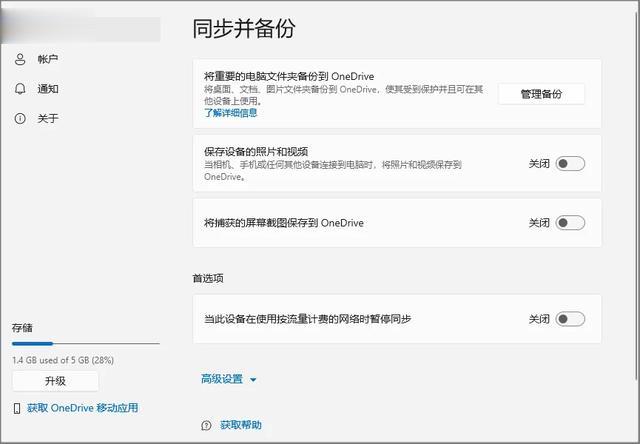The image size is (640, 444).
Task: Click the notification bell icon
Action: pos(20,89)
